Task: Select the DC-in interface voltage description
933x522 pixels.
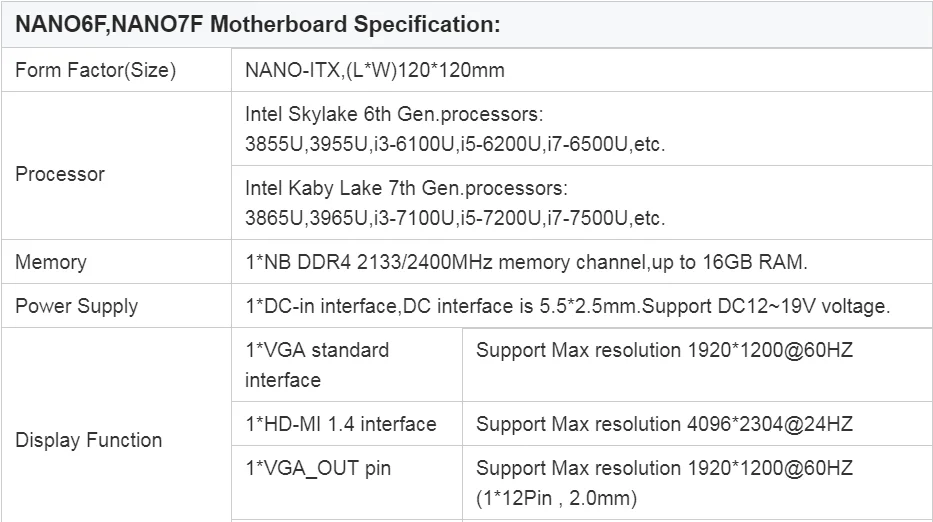Action: point(567,306)
